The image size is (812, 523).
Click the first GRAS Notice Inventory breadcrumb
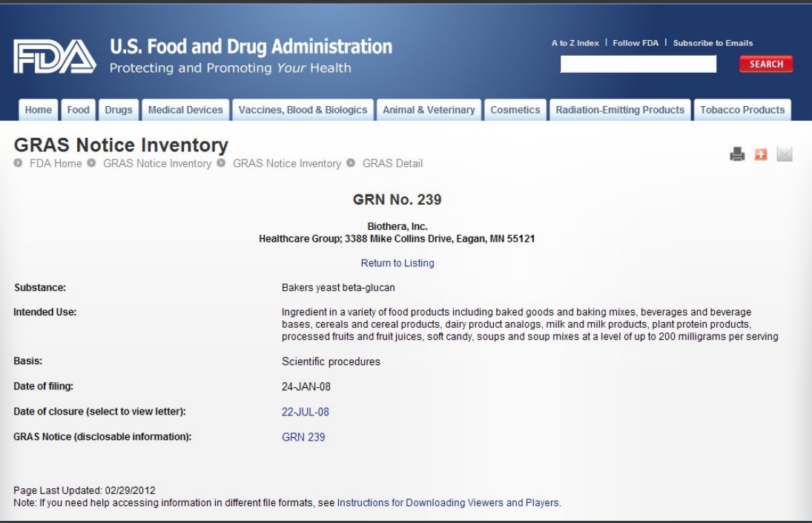(157, 164)
